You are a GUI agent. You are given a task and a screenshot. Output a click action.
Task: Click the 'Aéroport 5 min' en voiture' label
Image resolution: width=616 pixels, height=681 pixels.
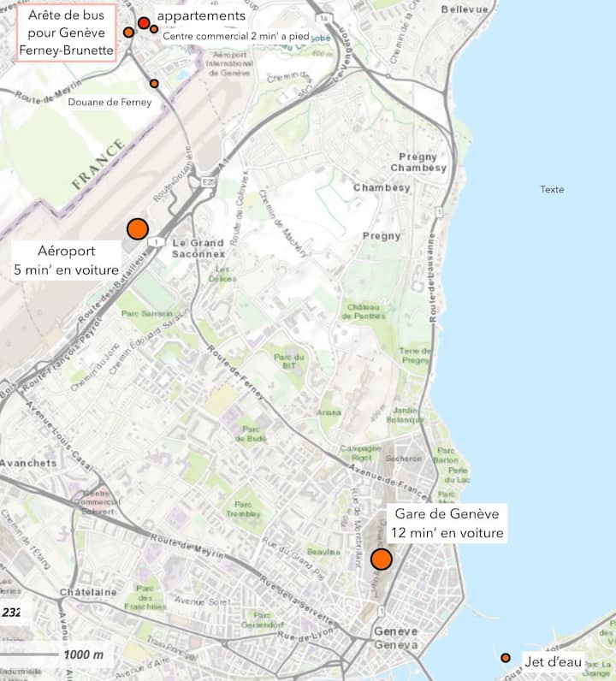coord(66,261)
